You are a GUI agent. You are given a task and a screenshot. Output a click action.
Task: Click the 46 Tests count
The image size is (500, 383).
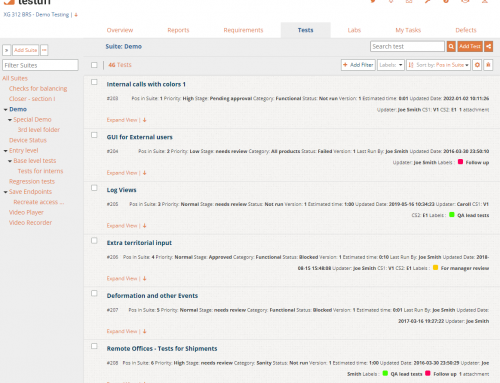tap(120, 65)
